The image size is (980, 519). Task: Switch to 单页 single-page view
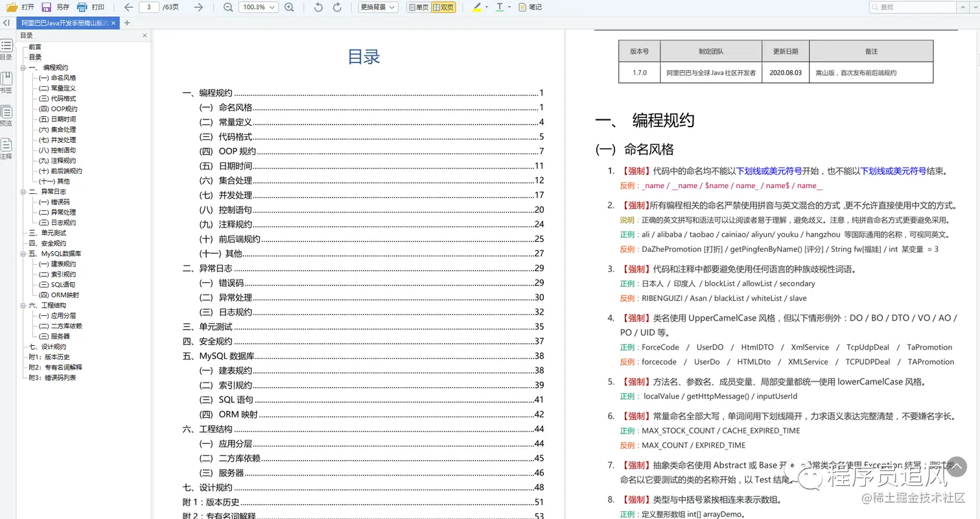click(x=419, y=7)
